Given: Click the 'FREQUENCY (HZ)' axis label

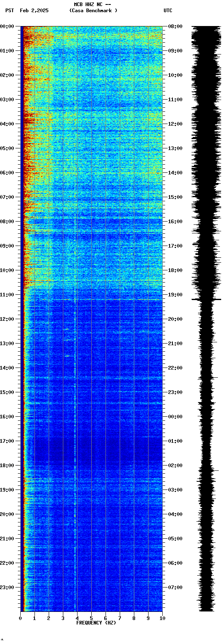Looking at the screenshot, I should 96,623.
